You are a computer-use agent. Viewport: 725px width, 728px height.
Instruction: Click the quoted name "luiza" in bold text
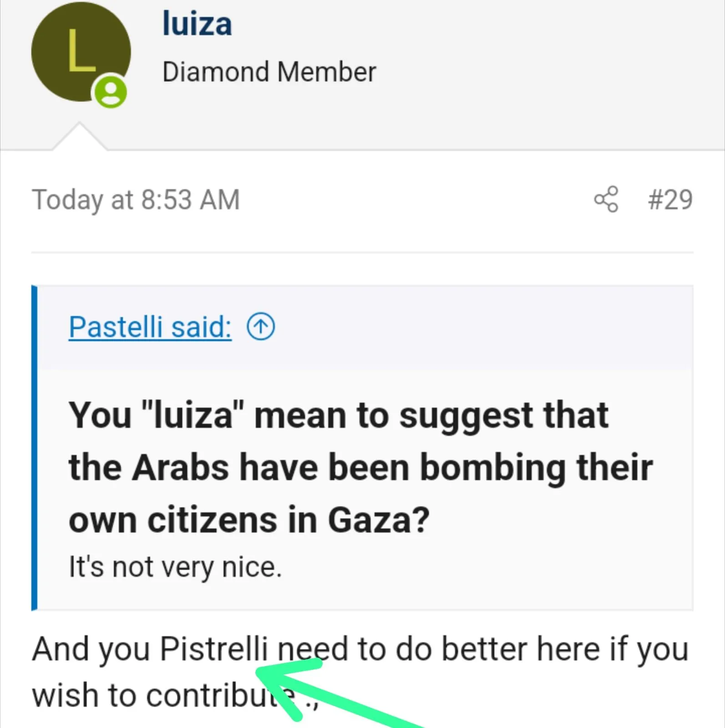click(x=193, y=415)
